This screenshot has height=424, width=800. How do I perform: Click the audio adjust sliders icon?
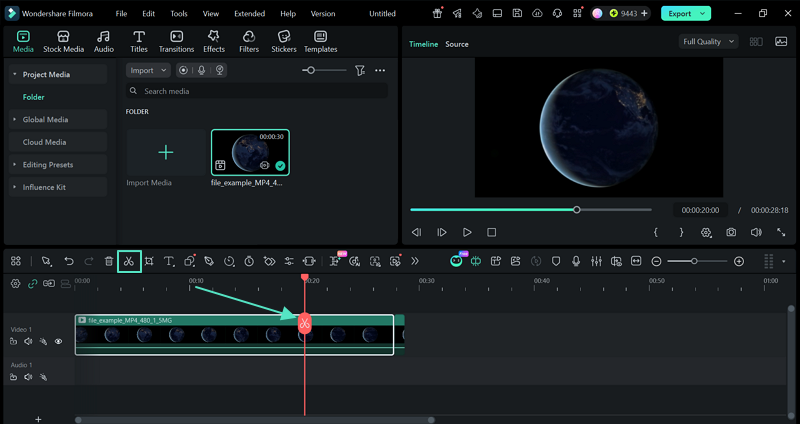click(289, 261)
